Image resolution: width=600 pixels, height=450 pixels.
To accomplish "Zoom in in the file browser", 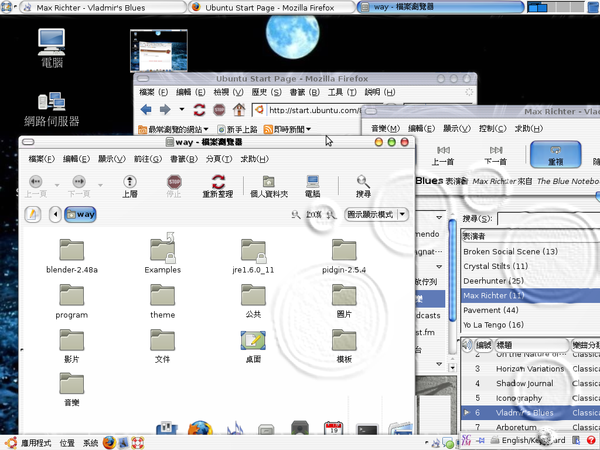I will pos(332,215).
